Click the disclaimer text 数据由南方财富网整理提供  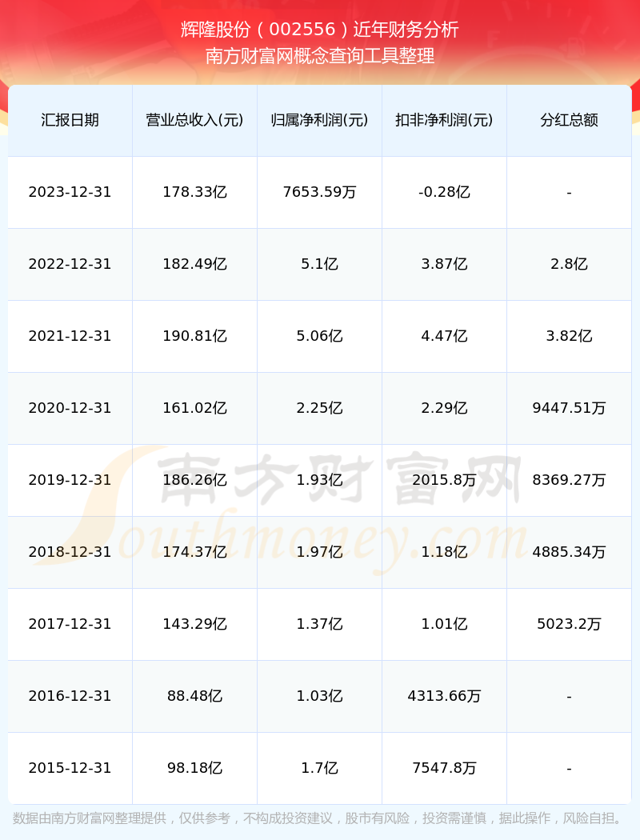(89, 818)
